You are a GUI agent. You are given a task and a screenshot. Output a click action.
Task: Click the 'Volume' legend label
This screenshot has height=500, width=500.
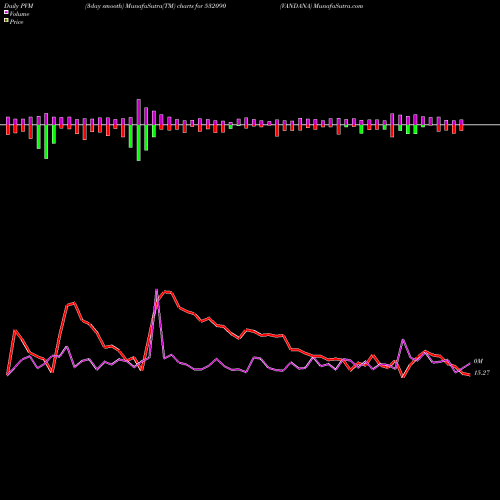pyautogui.click(x=19, y=14)
